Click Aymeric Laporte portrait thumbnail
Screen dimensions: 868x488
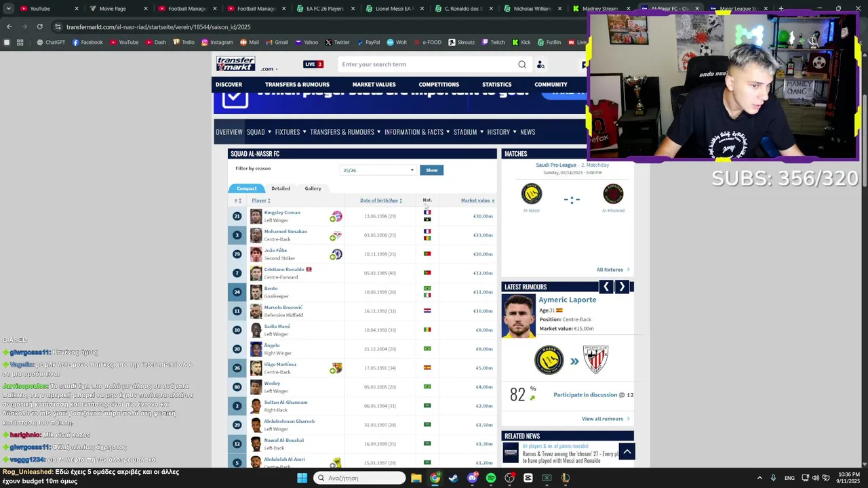[x=519, y=316]
